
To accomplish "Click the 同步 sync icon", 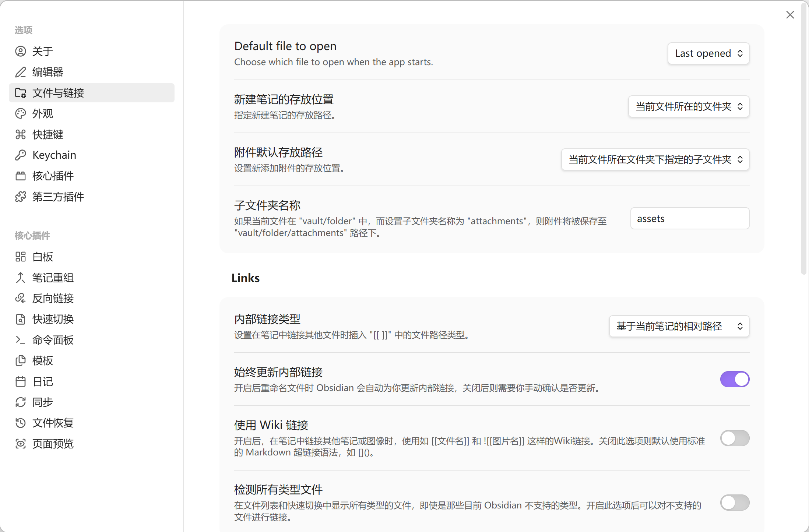I will point(21,402).
